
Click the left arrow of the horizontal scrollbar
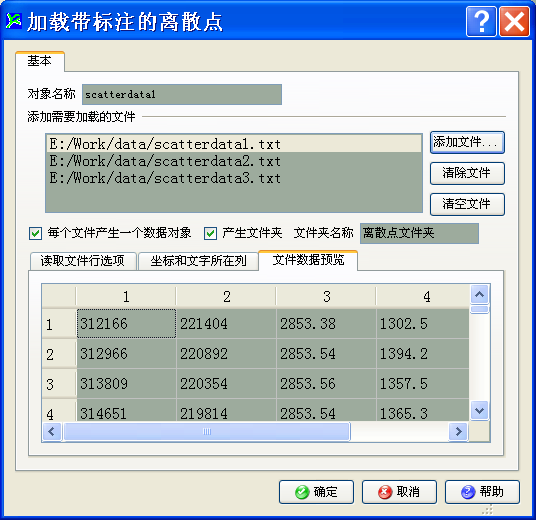(52, 431)
